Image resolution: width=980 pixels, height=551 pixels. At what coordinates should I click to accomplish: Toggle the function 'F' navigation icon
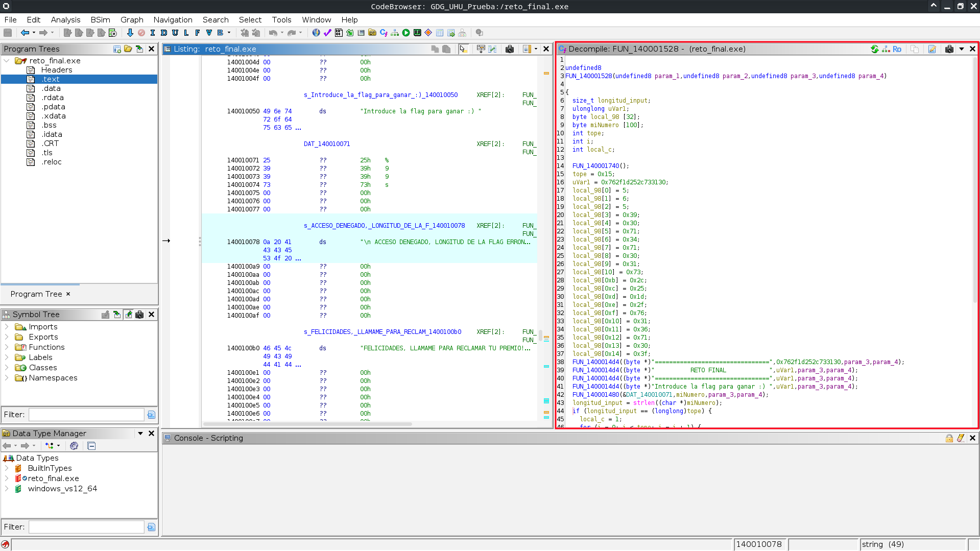coord(198,33)
